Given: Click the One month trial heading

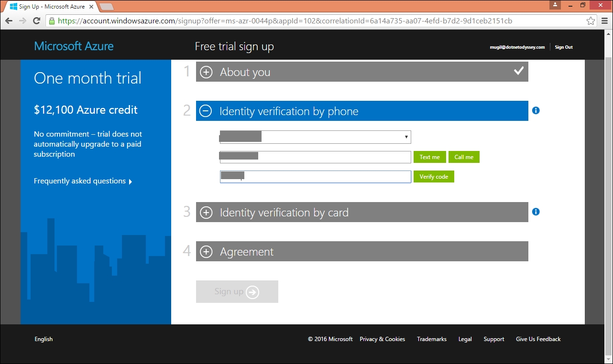Looking at the screenshot, I should point(88,78).
